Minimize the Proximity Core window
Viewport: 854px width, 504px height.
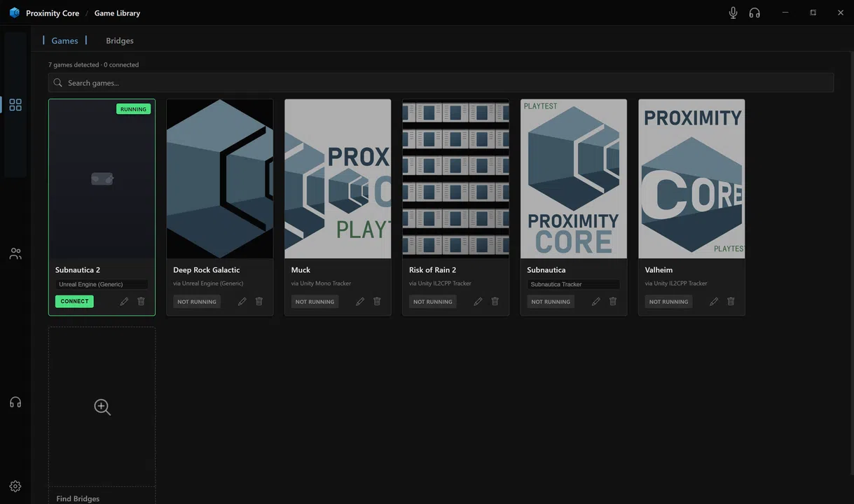tap(785, 13)
